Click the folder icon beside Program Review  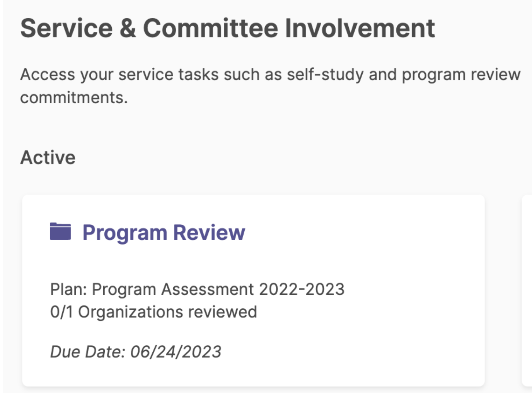60,231
